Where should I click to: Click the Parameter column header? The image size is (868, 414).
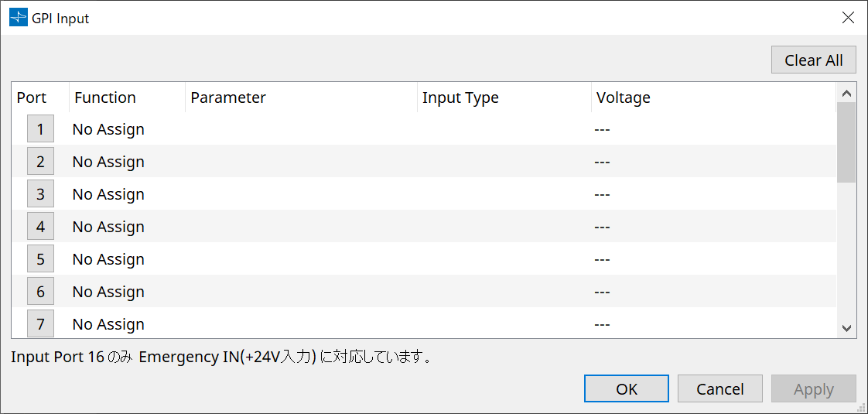pyautogui.click(x=228, y=98)
